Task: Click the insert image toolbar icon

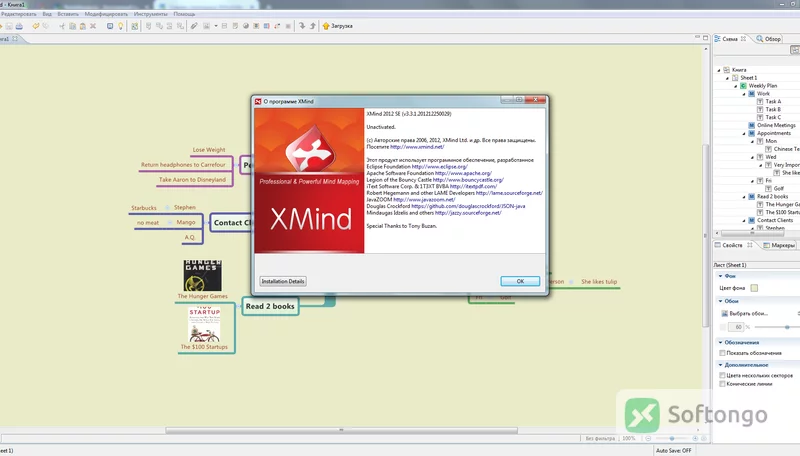Action: click(x=207, y=26)
